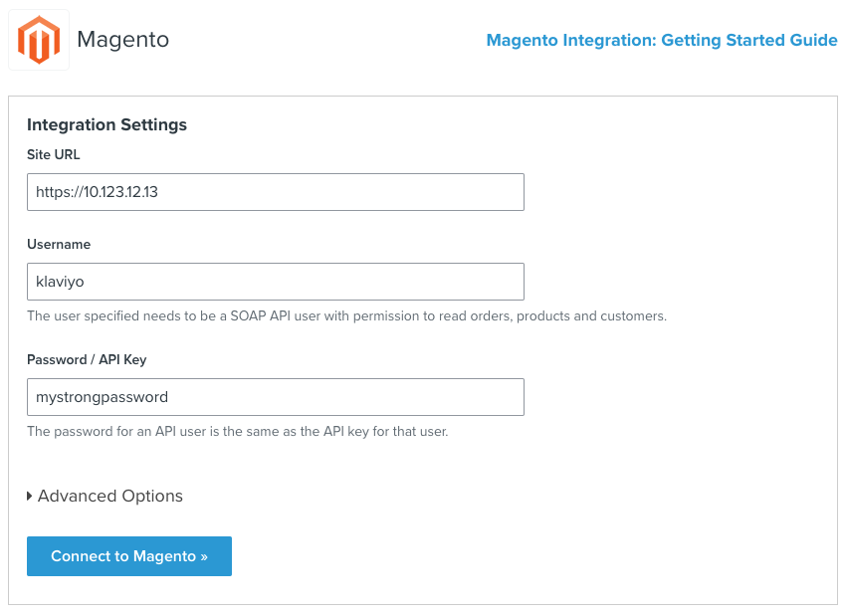848x616 pixels.
Task: Click into the Username field
Action: (x=276, y=282)
